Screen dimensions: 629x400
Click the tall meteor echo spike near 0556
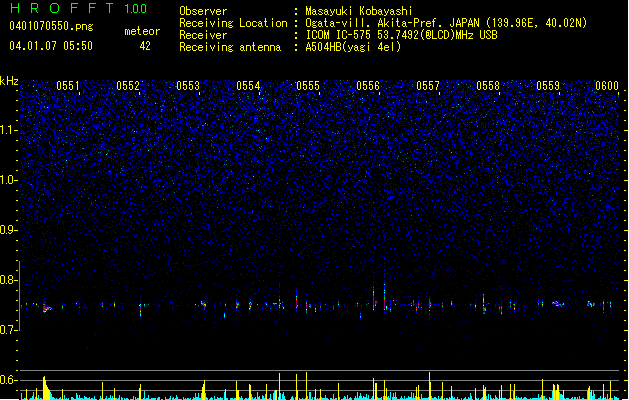tap(384, 294)
